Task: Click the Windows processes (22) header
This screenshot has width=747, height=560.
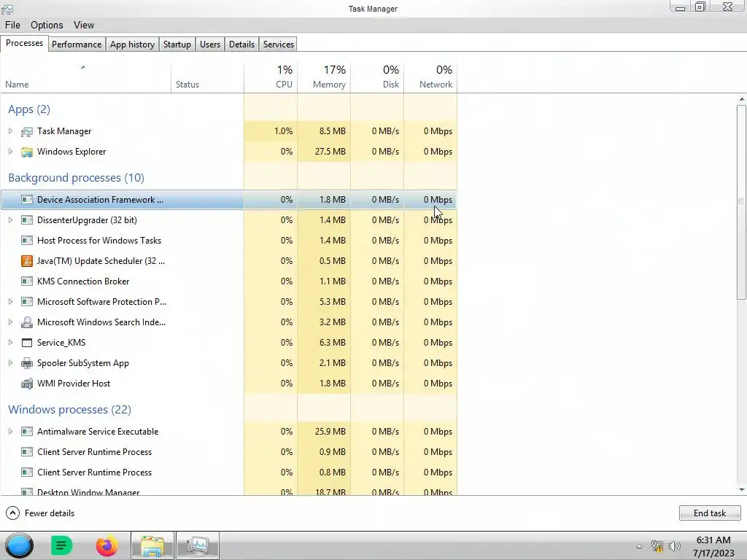Action: 69,410
